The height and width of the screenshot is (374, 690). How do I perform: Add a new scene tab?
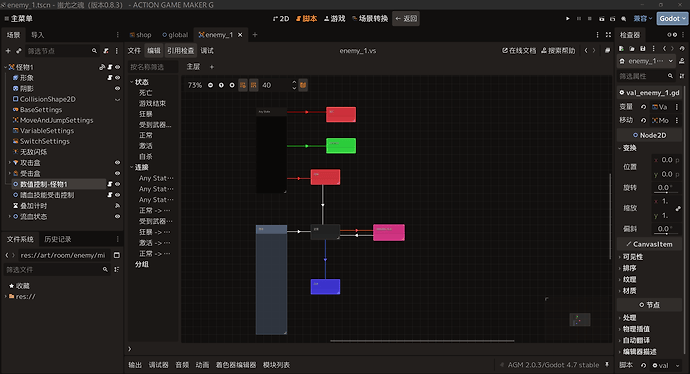pyautogui.click(x=255, y=35)
